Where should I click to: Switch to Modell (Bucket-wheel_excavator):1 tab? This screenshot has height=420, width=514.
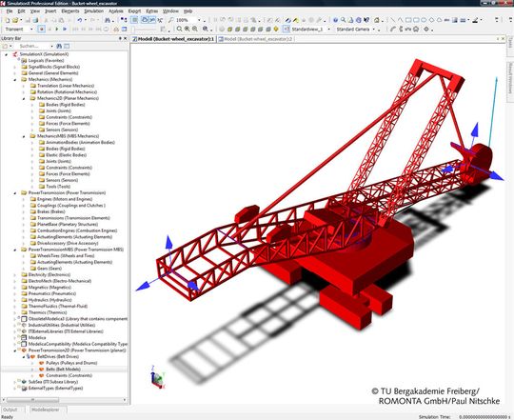pyautogui.click(x=173, y=39)
